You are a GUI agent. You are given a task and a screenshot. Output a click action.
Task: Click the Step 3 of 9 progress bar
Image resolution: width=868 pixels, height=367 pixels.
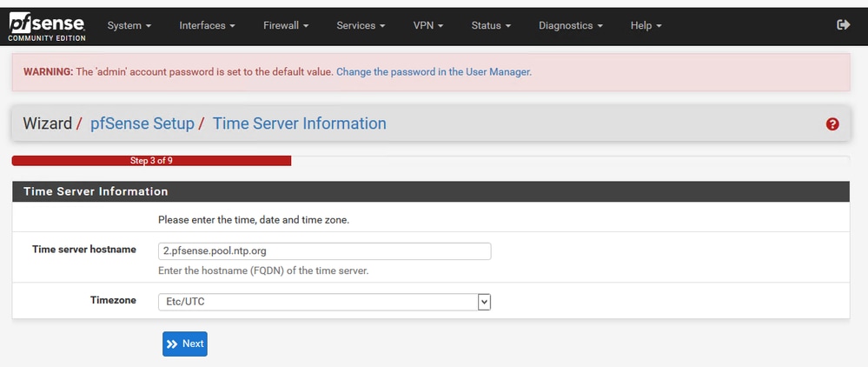click(x=152, y=161)
